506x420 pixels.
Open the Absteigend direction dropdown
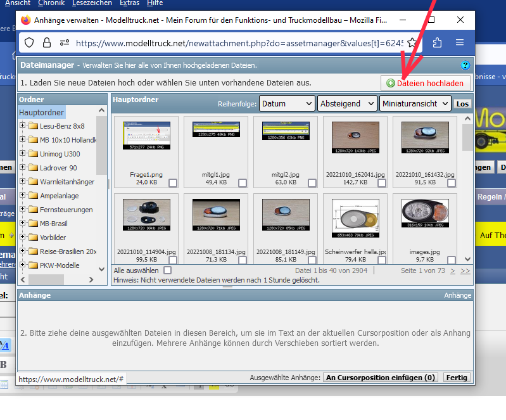pyautogui.click(x=347, y=104)
